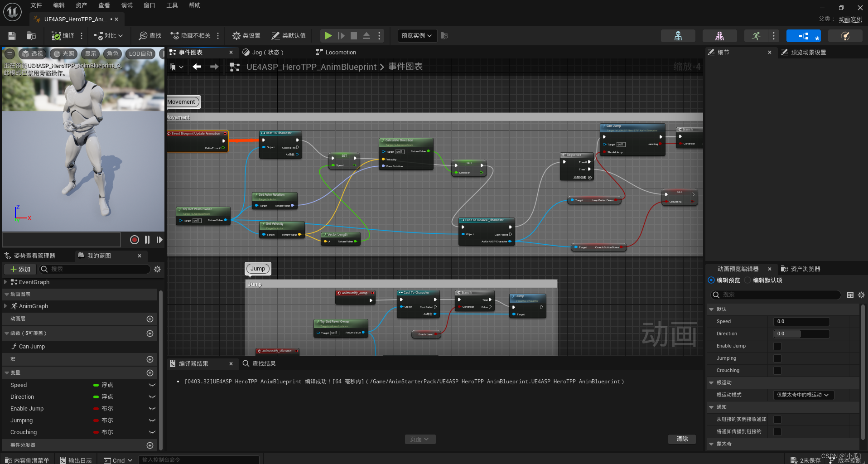Open My Blueprint settings gear
Viewport: 868px width, 464px height.
tap(157, 269)
